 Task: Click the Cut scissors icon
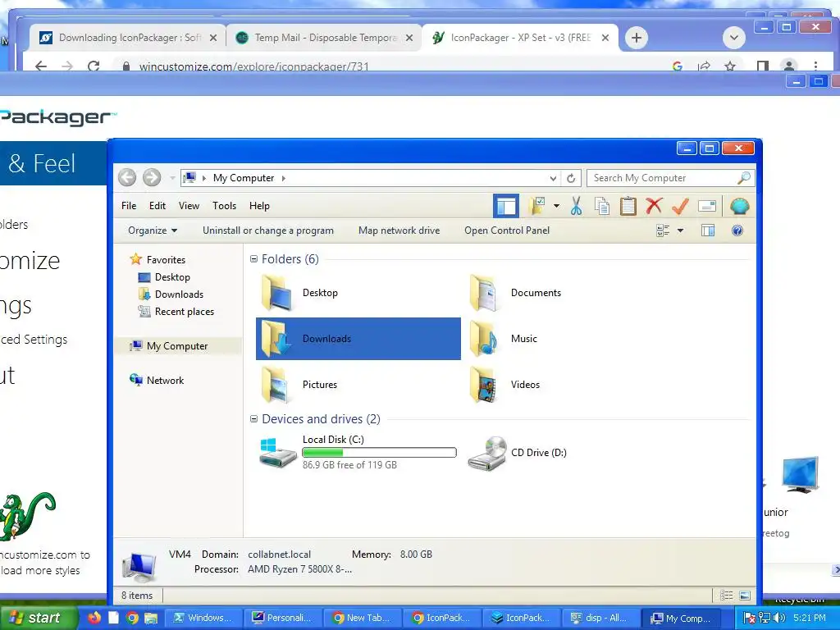[576, 206]
